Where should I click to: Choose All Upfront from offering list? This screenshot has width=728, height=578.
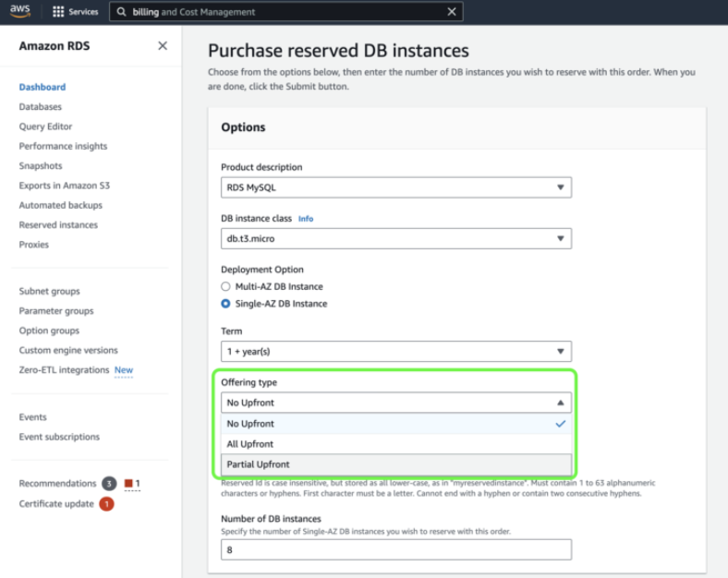pos(396,444)
